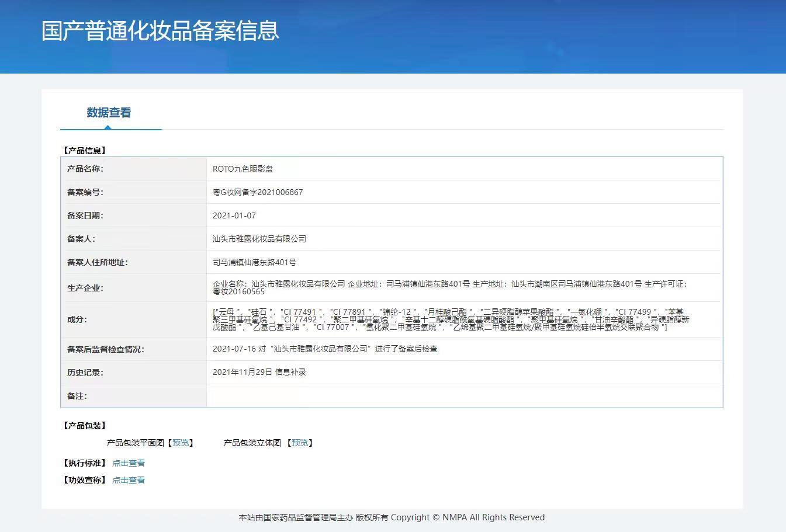This screenshot has height=532, width=786.
Task: Open the 产品包装平面图 预览 link
Action: [181, 442]
